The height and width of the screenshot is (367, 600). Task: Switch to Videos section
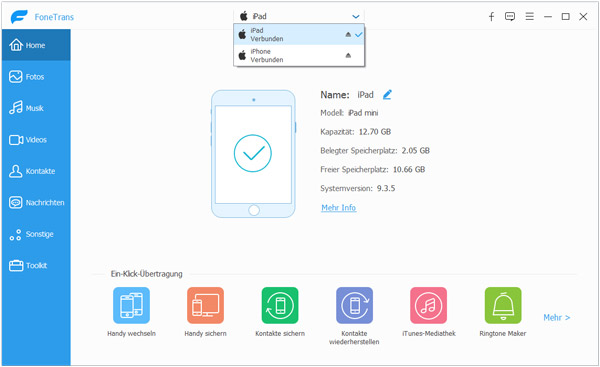36,140
